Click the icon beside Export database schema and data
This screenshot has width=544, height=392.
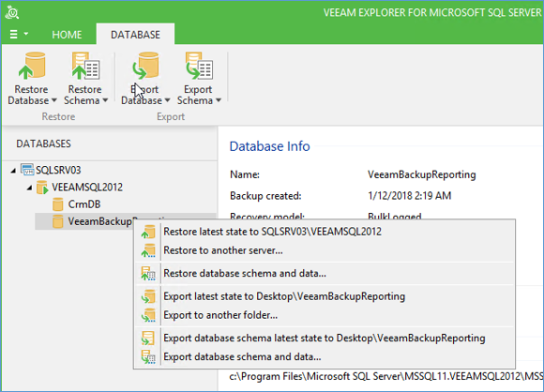[148, 357]
